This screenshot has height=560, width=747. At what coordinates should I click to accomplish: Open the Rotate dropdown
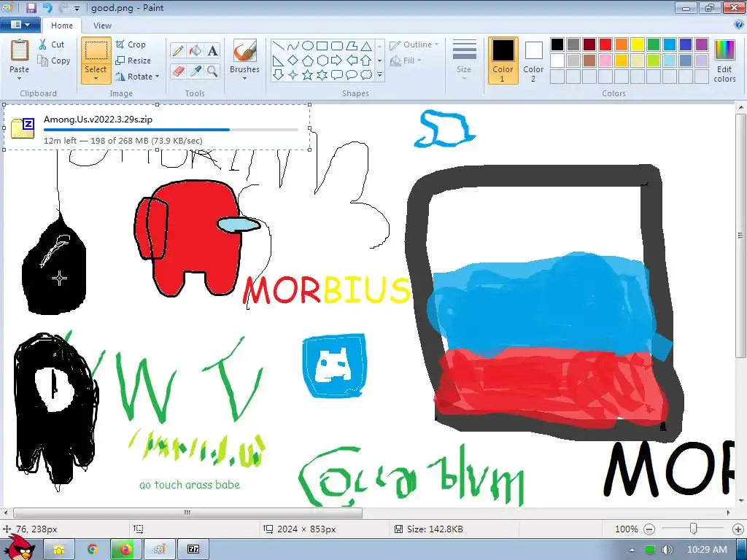138,76
